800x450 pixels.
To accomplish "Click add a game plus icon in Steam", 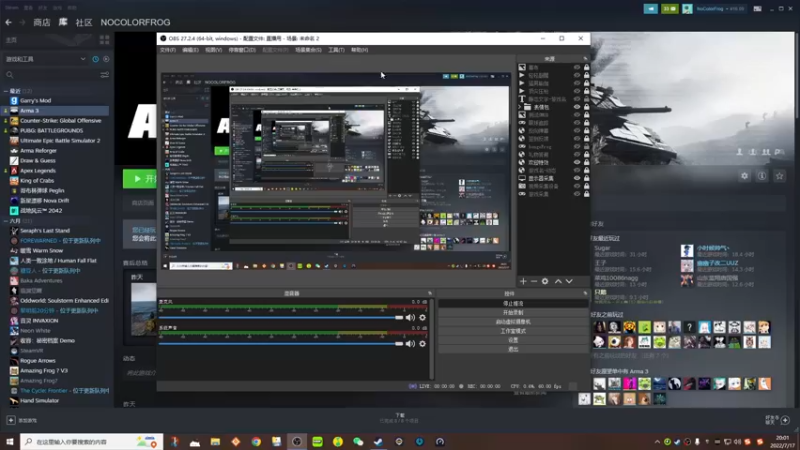I will 11,420.
